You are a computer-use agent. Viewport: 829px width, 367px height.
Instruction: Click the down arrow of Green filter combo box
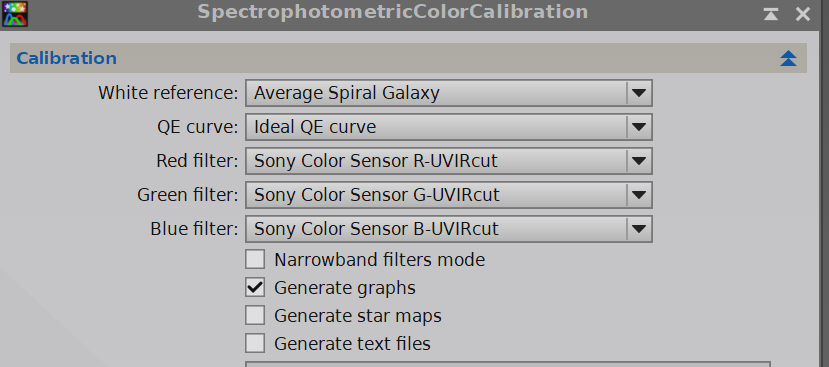639,195
